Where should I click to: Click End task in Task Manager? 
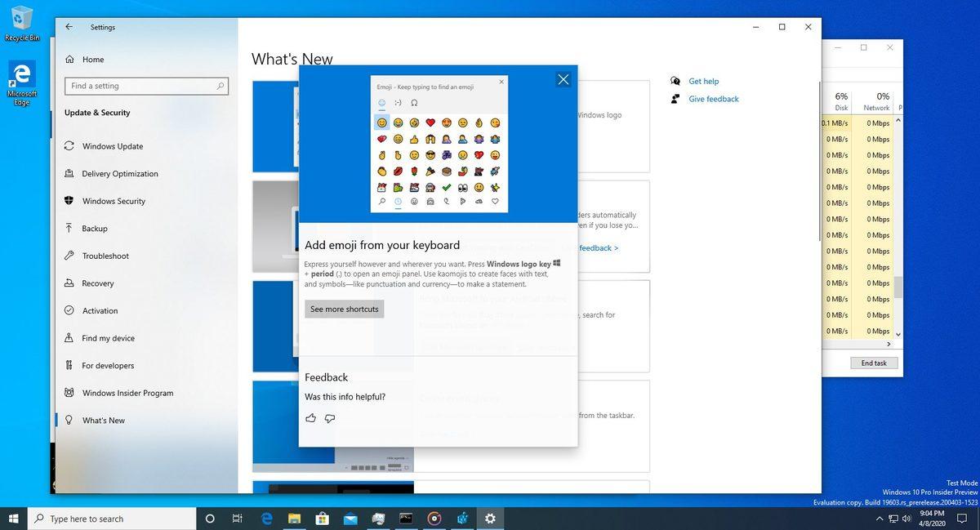(x=874, y=363)
